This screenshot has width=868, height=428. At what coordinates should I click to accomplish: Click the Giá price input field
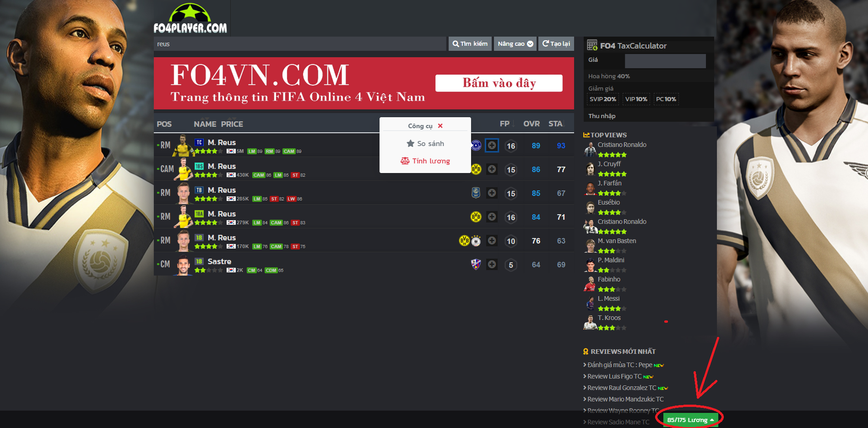click(x=665, y=61)
